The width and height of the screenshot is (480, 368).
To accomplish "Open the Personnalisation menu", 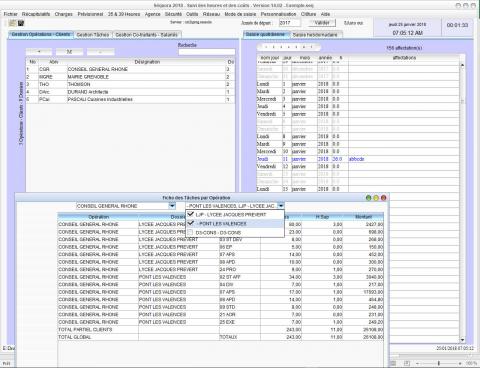I will click(278, 14).
